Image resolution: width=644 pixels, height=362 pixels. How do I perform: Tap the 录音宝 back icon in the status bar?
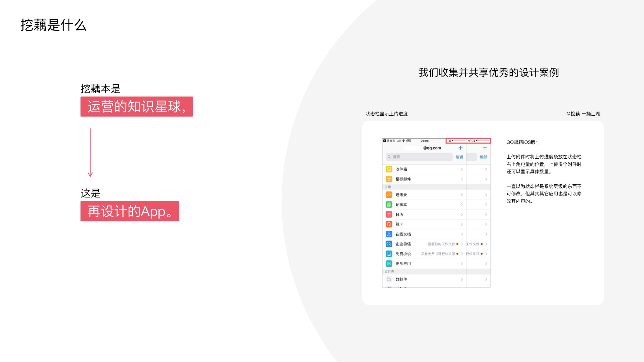point(385,141)
